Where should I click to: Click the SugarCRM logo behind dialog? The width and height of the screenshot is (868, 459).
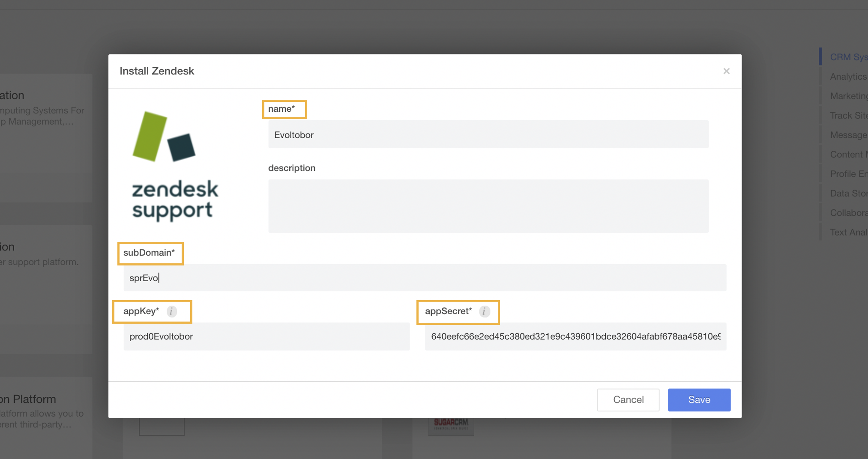tap(451, 426)
